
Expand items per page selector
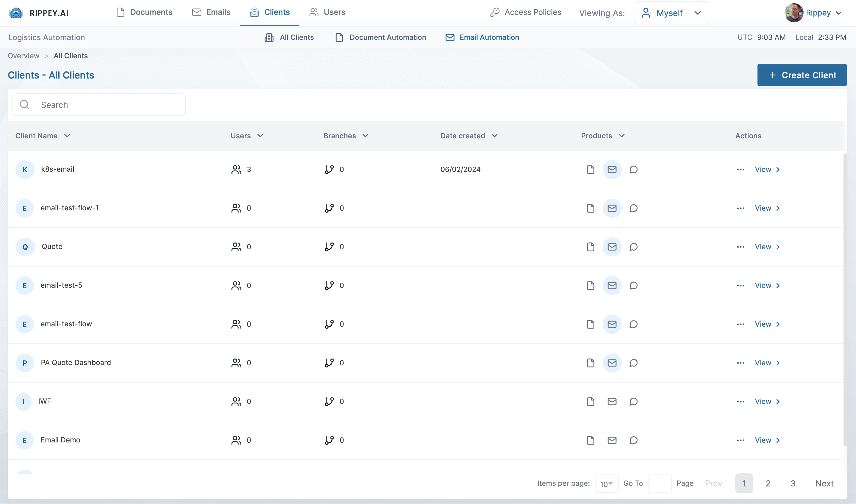[606, 484]
